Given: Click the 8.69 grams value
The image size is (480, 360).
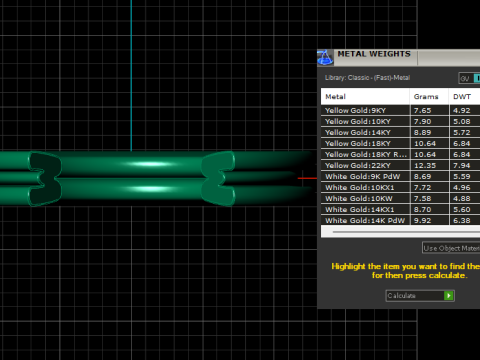Looking at the screenshot, I should coord(422,176).
